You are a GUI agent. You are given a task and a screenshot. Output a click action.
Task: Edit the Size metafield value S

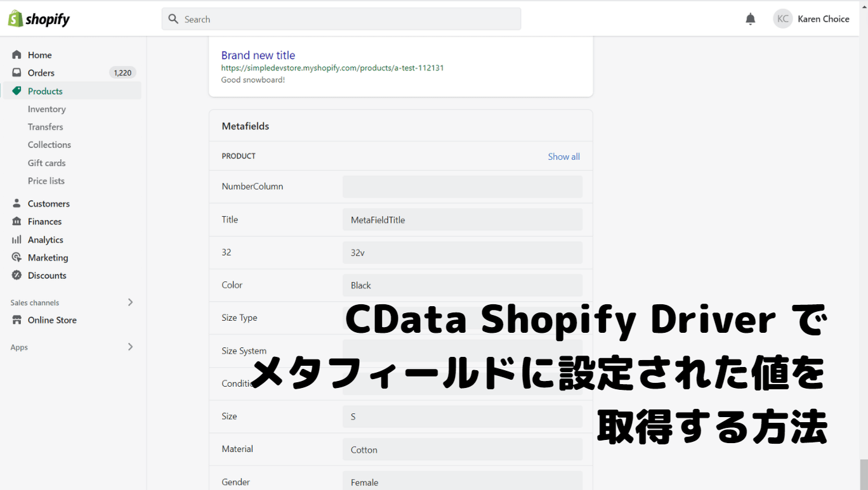(x=463, y=416)
